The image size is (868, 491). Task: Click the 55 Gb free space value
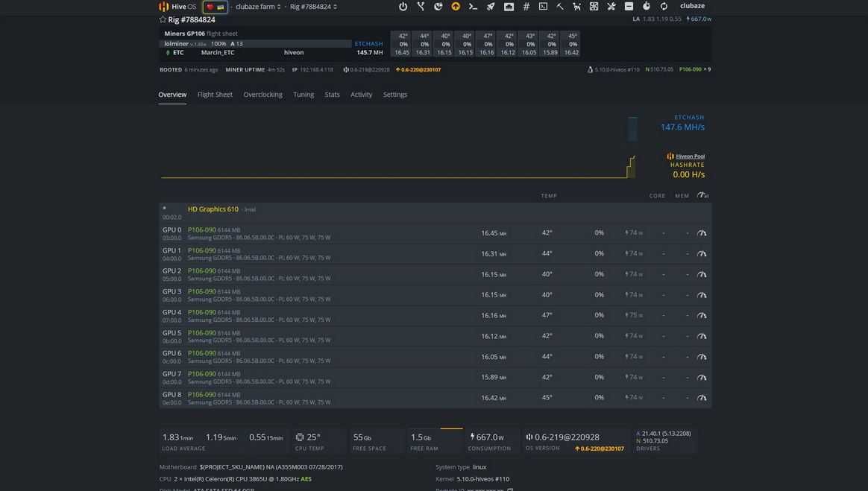click(x=362, y=437)
